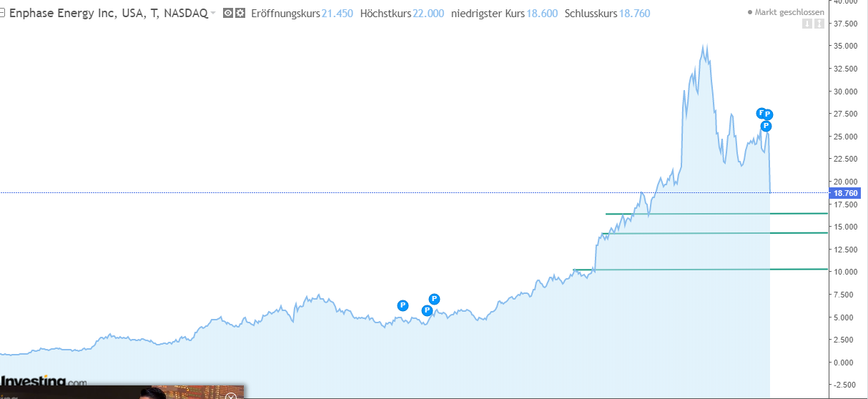Select the lowest P marker near the 26 price

click(x=766, y=126)
